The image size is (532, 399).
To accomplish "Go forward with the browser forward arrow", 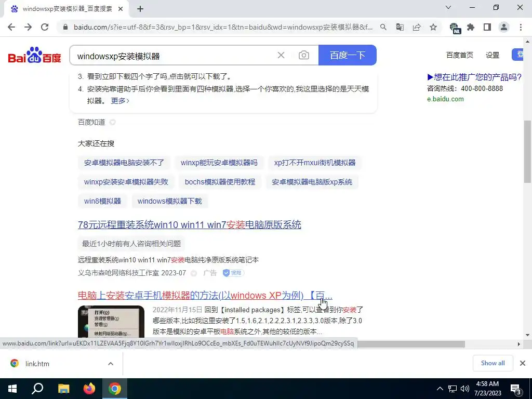I will [28, 27].
